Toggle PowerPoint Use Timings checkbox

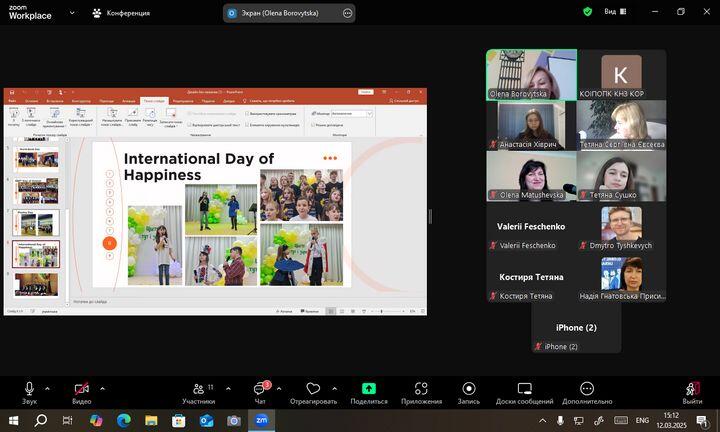(x=247, y=113)
